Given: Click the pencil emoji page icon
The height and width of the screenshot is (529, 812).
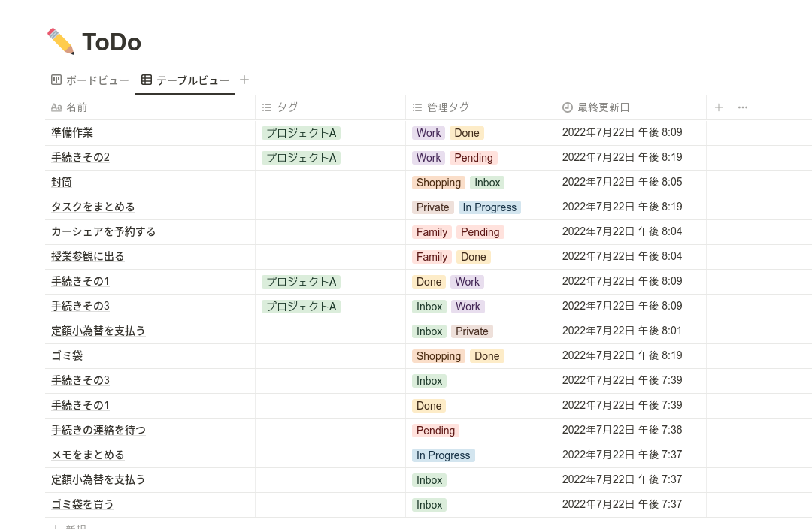Looking at the screenshot, I should point(61,41).
